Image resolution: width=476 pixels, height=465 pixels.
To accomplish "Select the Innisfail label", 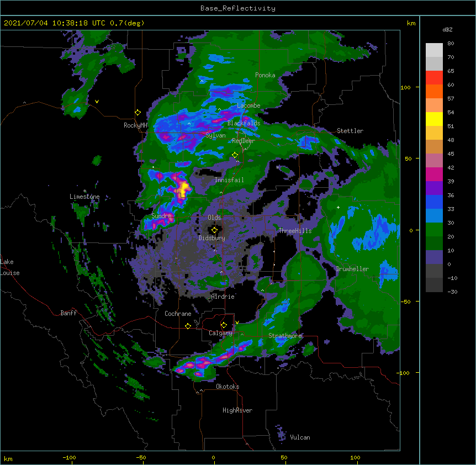I will tap(229, 180).
